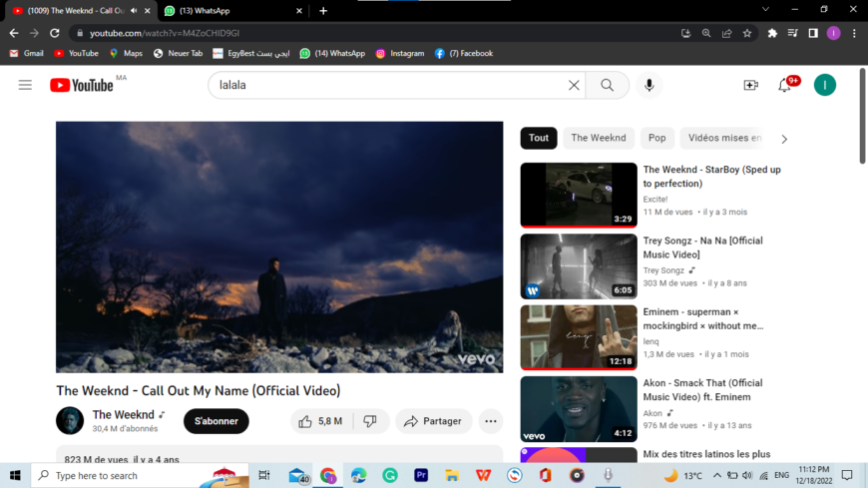Viewport: 868px width, 488px height.
Task: Select the Pop filter chip
Action: point(657,138)
